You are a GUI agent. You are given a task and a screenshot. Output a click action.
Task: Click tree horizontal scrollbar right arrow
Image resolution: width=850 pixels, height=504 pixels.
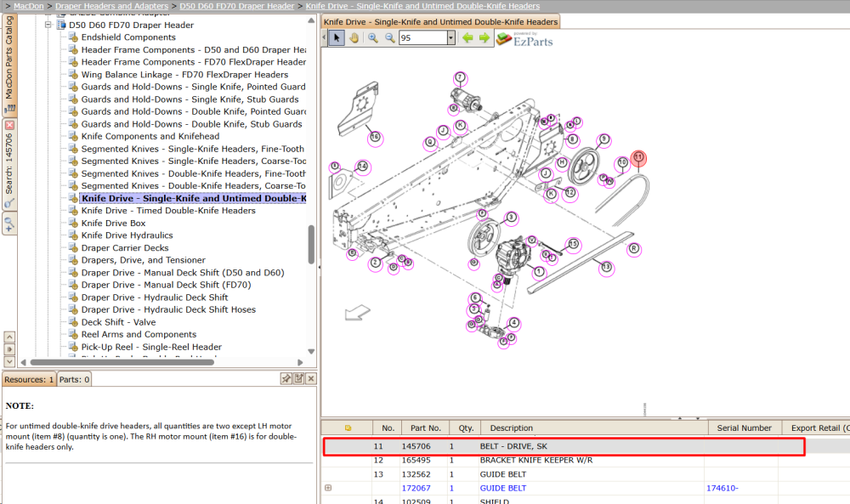(x=300, y=362)
